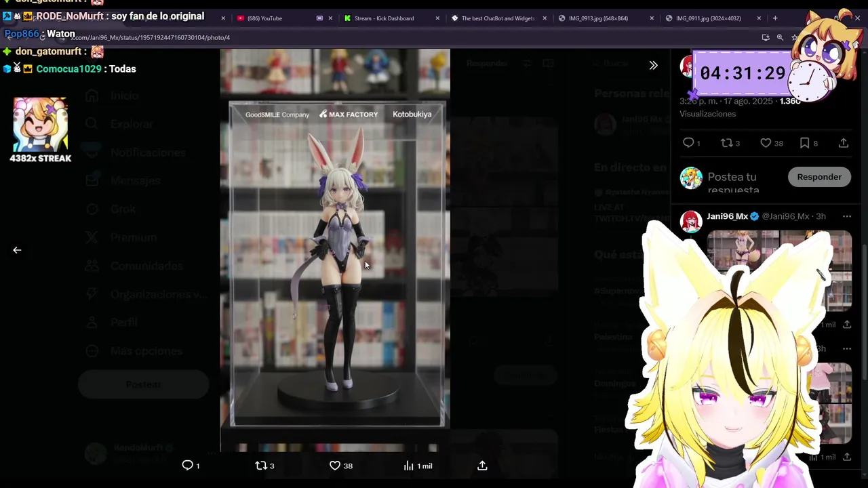Close the IMG_0911.jpg tab
Screen dimensions: 868x488
759,18
